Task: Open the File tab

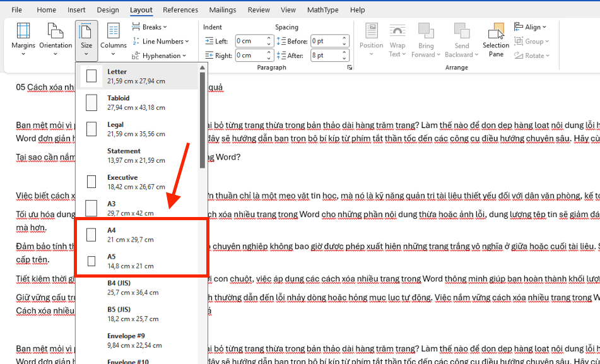Action: coord(16,10)
